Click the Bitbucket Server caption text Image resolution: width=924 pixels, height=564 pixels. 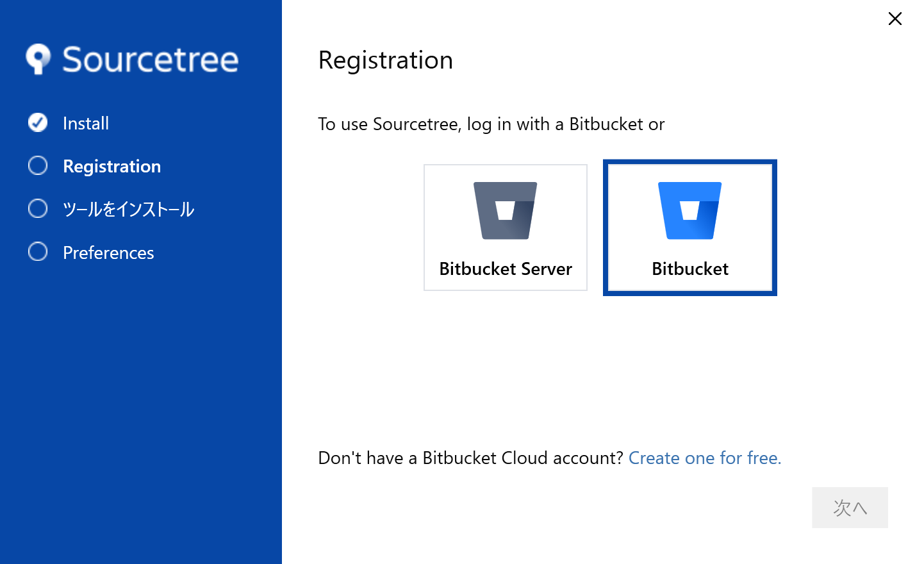coord(506,269)
